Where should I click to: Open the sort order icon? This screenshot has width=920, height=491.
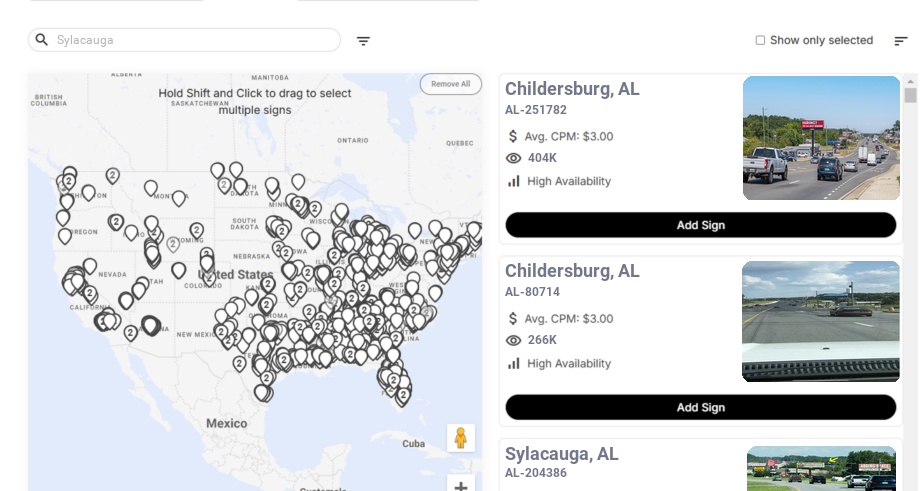[x=900, y=41]
